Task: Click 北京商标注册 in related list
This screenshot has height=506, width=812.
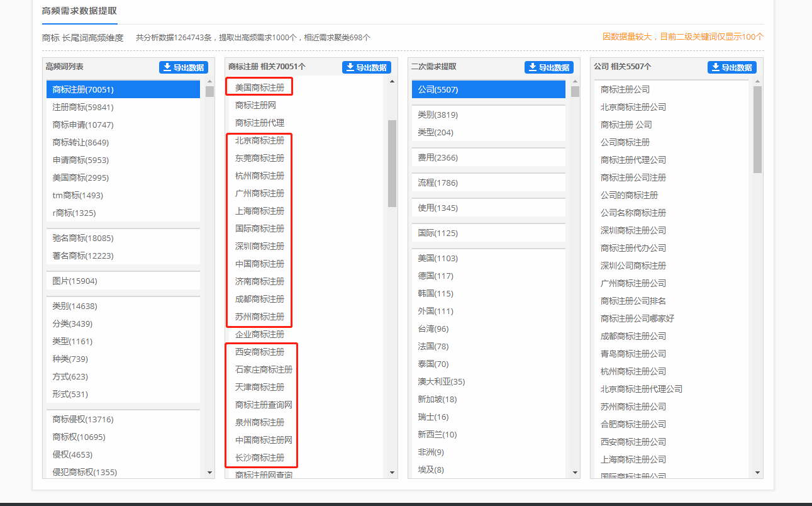Action: pyautogui.click(x=260, y=140)
